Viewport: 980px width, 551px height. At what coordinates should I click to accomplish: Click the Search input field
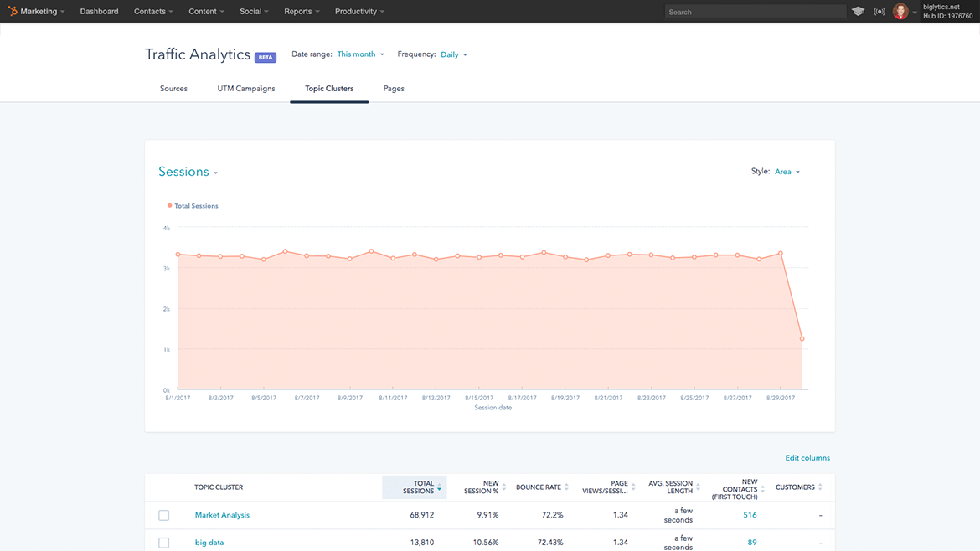point(754,12)
